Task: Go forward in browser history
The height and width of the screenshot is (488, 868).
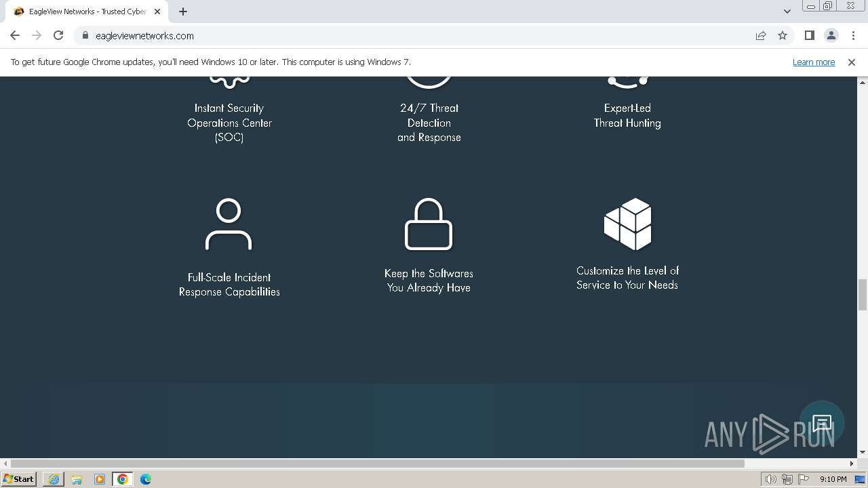Action: pyautogui.click(x=37, y=35)
